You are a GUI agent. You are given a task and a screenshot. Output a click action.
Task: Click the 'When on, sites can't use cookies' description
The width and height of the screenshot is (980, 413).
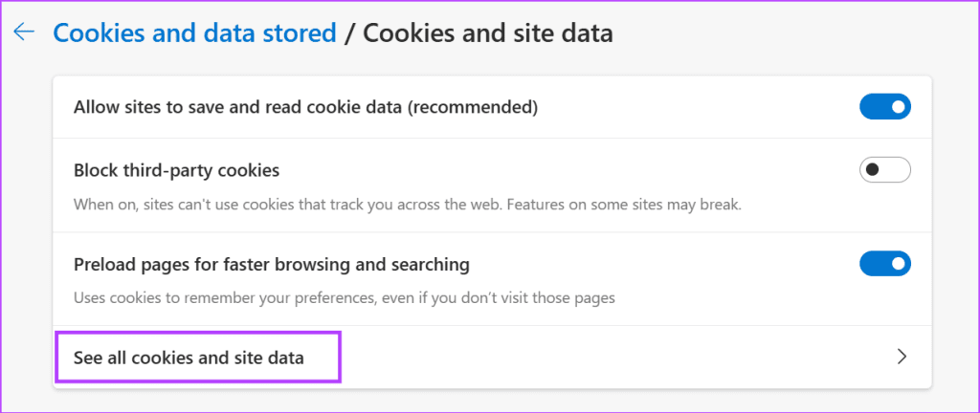(287, 206)
